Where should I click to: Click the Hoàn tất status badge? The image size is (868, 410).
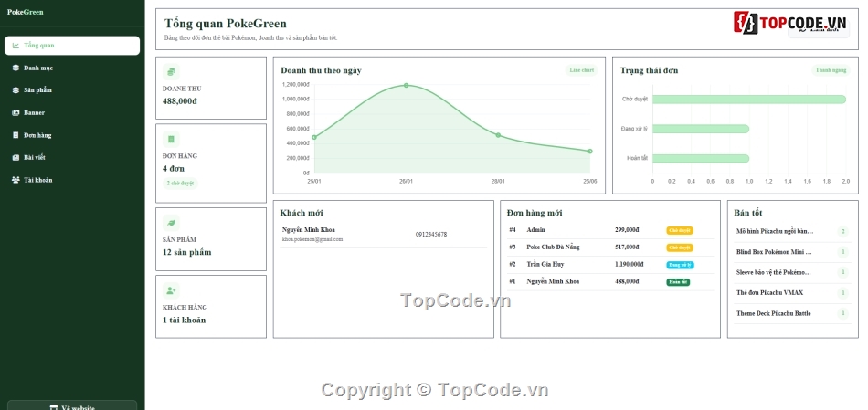tap(678, 282)
